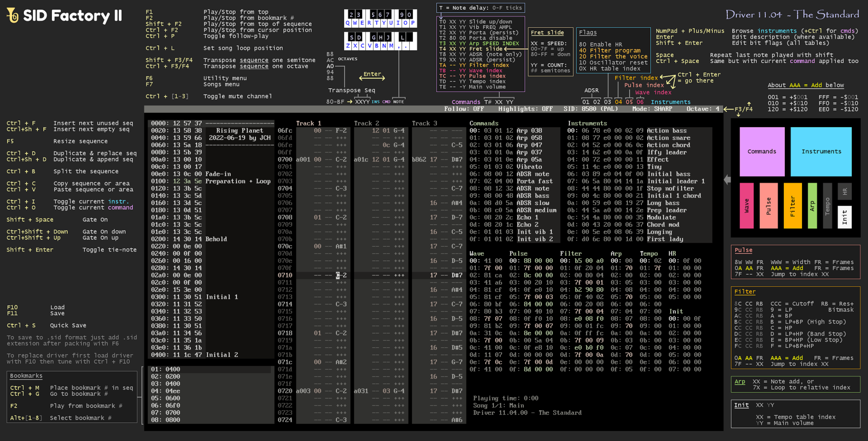Click the SID: 8580 (PAL) status
868x441 pixels.
click(x=591, y=109)
